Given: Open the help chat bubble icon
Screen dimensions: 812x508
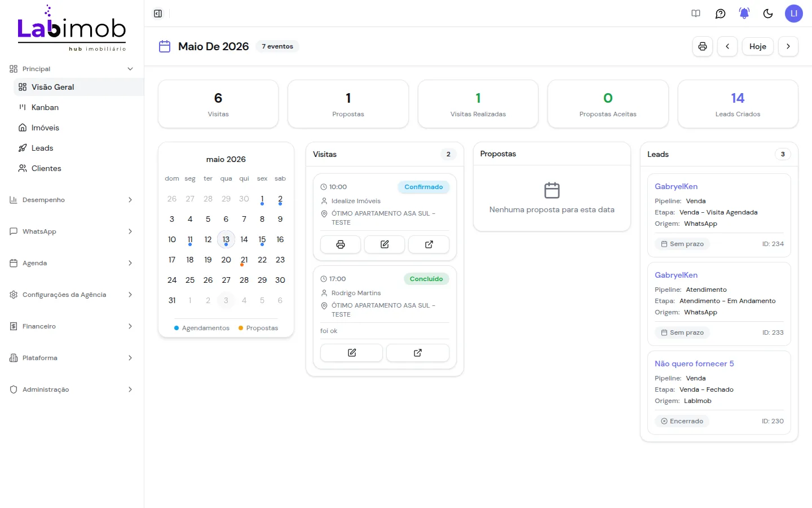Looking at the screenshot, I should (720, 14).
